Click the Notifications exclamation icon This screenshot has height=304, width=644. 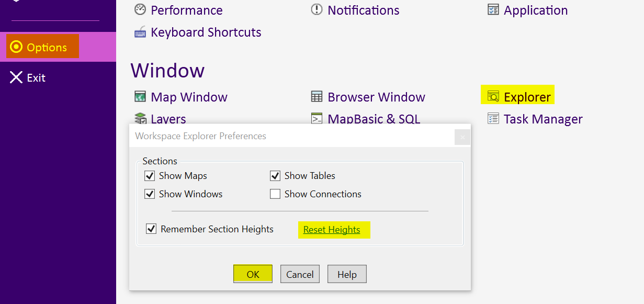point(317,9)
